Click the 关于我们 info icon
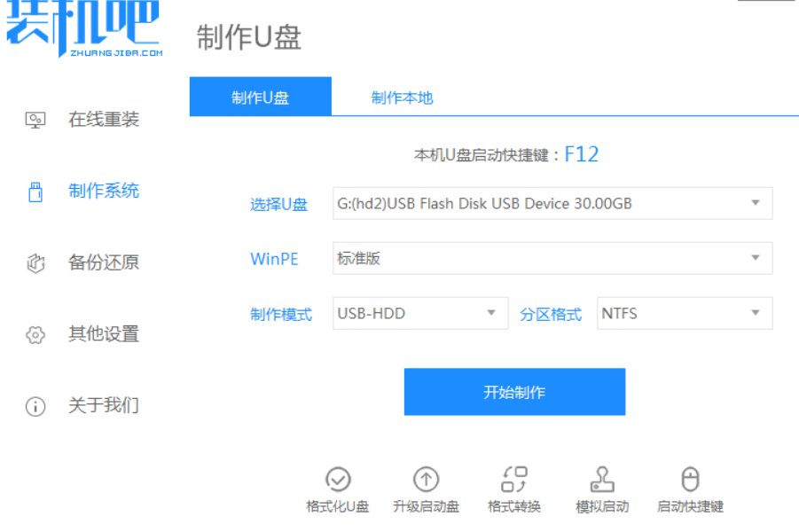Image resolution: width=799 pixels, height=532 pixels. pyautogui.click(x=35, y=407)
